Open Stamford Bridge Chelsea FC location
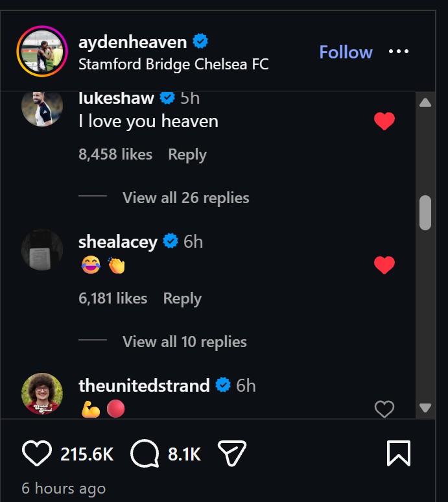This screenshot has height=502, width=448. click(x=173, y=64)
